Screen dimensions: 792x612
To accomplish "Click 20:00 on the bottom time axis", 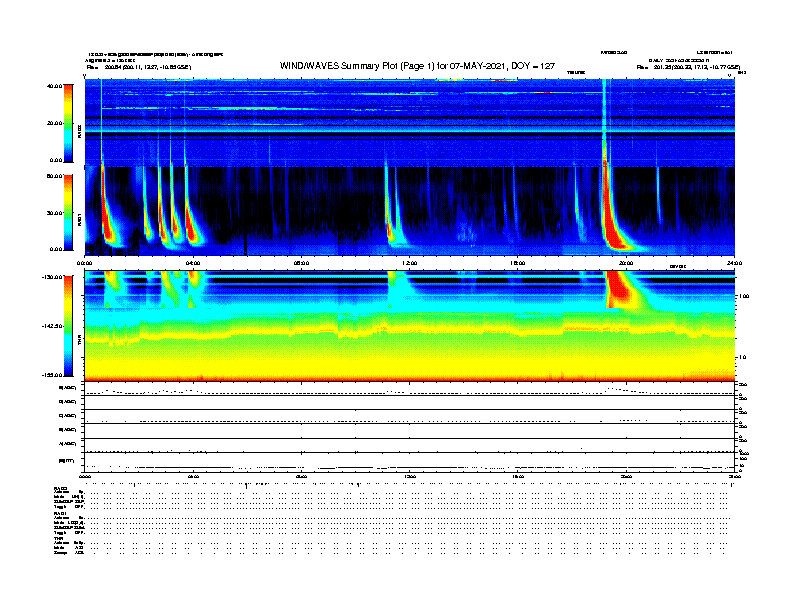I will point(626,476).
